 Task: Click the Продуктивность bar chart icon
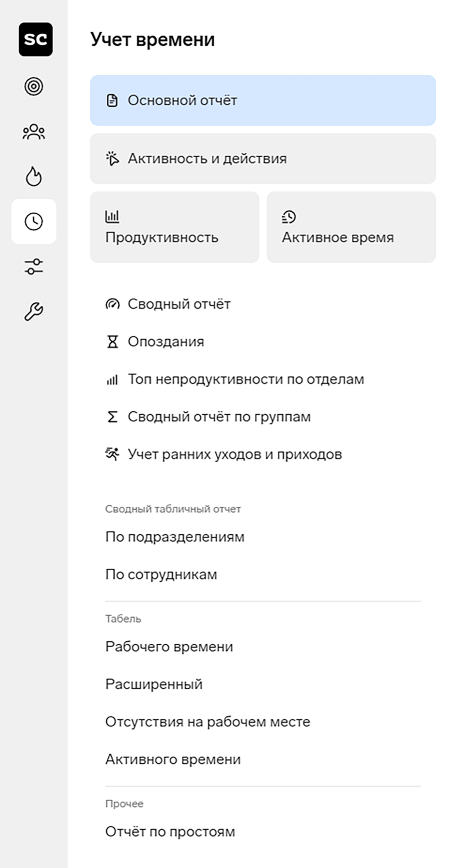click(x=112, y=217)
